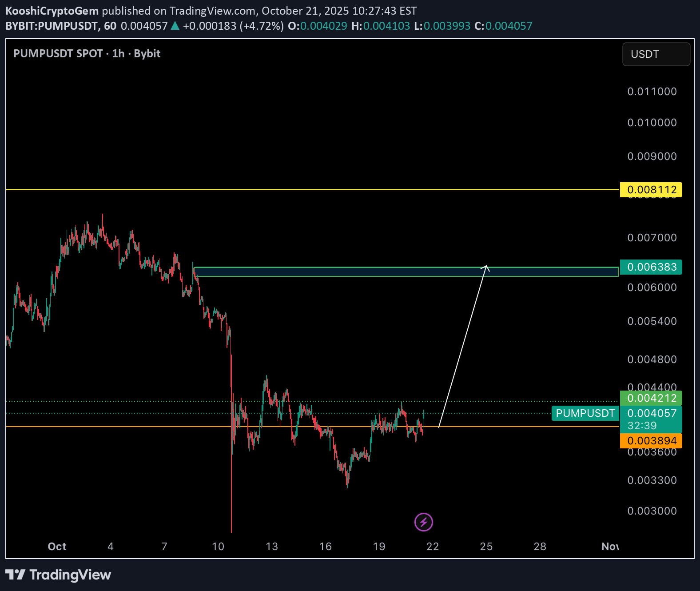Screen dimensions: 700x591
Task: Select the green 0.006383 price label
Action: [651, 267]
